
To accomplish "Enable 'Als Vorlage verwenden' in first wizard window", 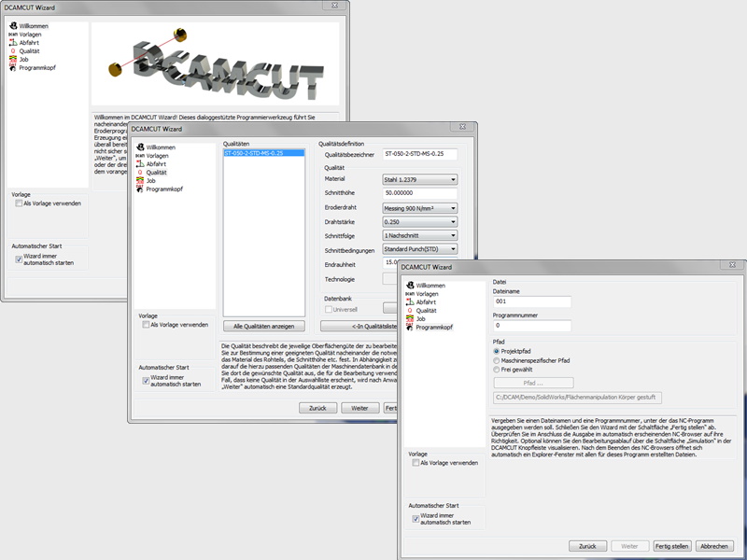I will [x=19, y=203].
